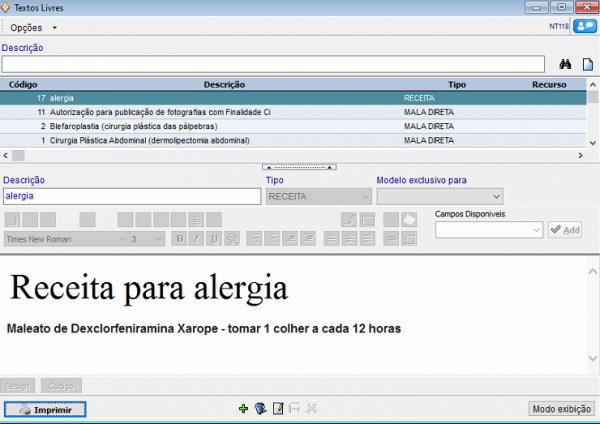Click the Textos Livres window title icon
The height and width of the screenshot is (424, 600).
[7, 7]
